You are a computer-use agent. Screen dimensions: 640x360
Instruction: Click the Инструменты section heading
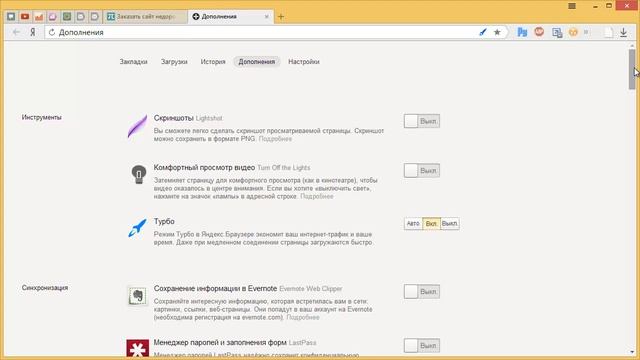[42, 118]
